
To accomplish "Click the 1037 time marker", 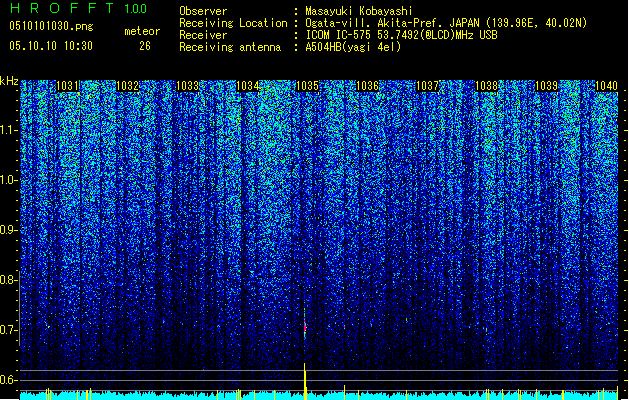I will 428,86.
